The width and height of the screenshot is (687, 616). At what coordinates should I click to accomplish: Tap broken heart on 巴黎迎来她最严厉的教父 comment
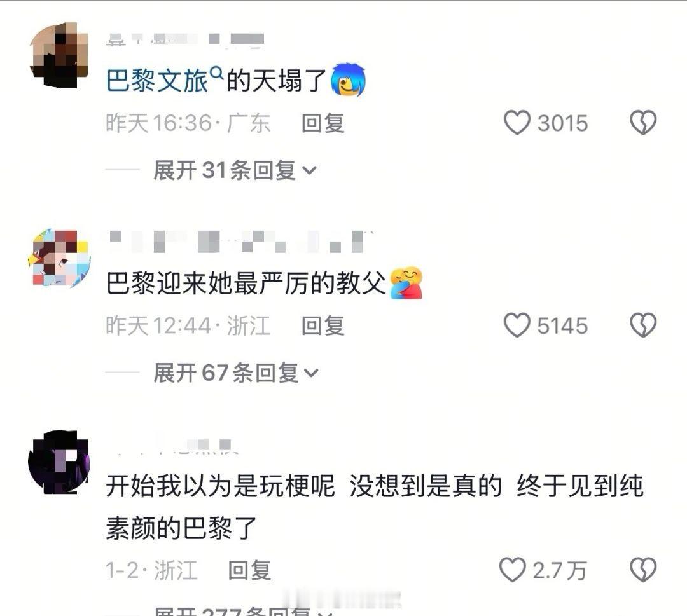[x=642, y=325]
